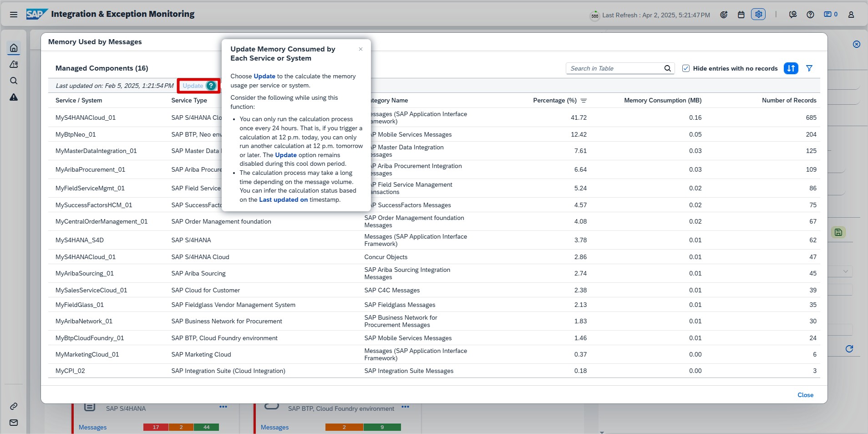Open the SAP S/4HANA card three-dot menu

pos(223,407)
